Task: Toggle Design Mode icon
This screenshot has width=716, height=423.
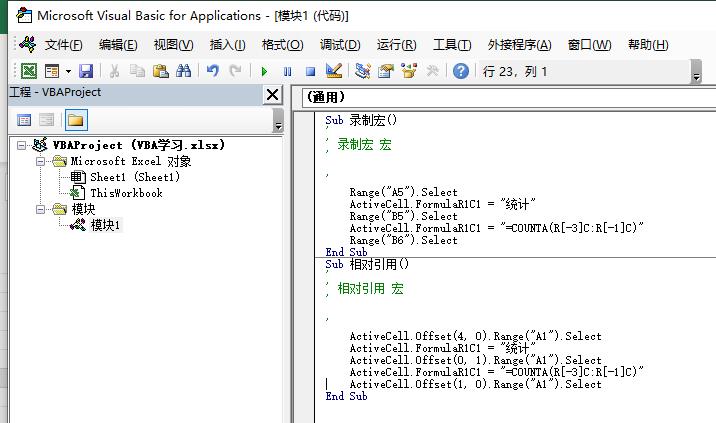Action: 334,71
